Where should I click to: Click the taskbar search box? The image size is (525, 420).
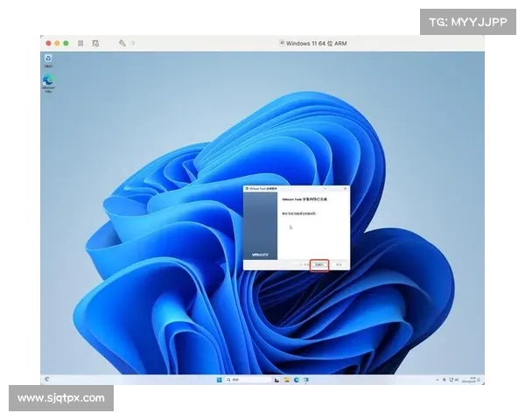[248, 380]
